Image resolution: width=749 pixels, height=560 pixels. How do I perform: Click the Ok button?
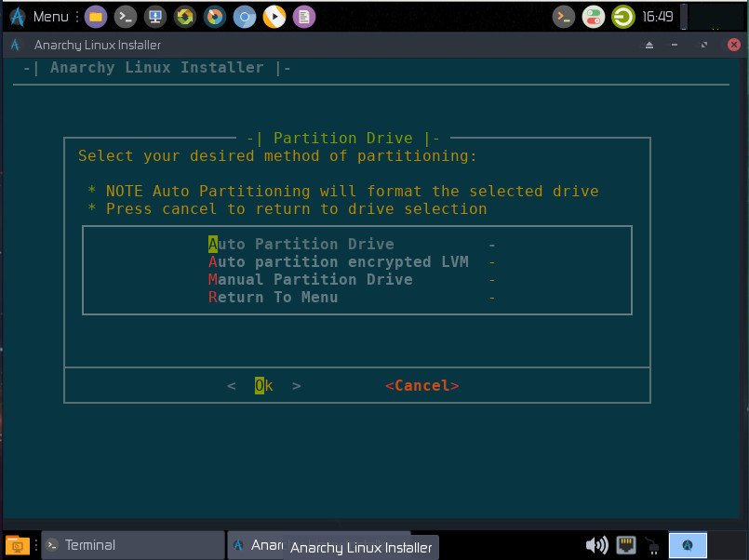263,385
